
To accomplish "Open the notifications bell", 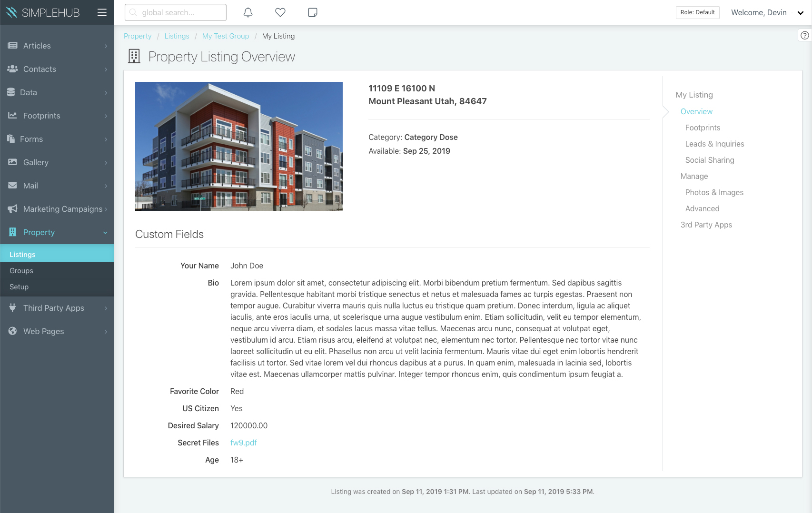I will pyautogui.click(x=248, y=12).
